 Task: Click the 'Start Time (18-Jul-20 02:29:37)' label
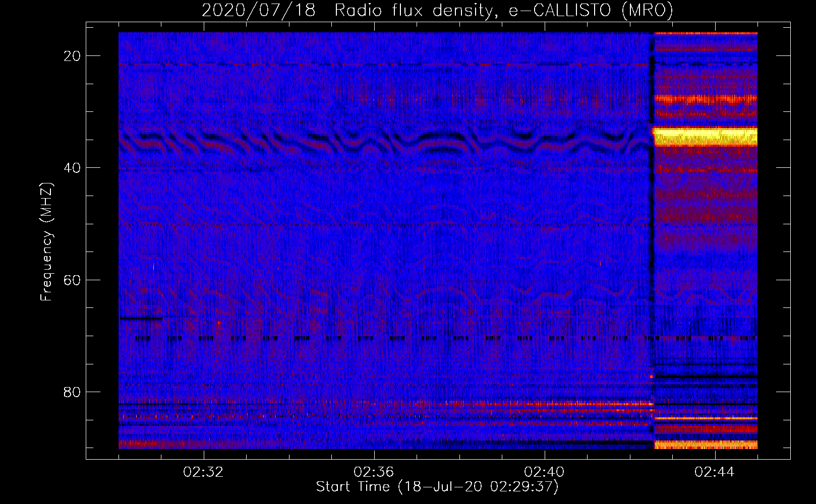click(437, 487)
